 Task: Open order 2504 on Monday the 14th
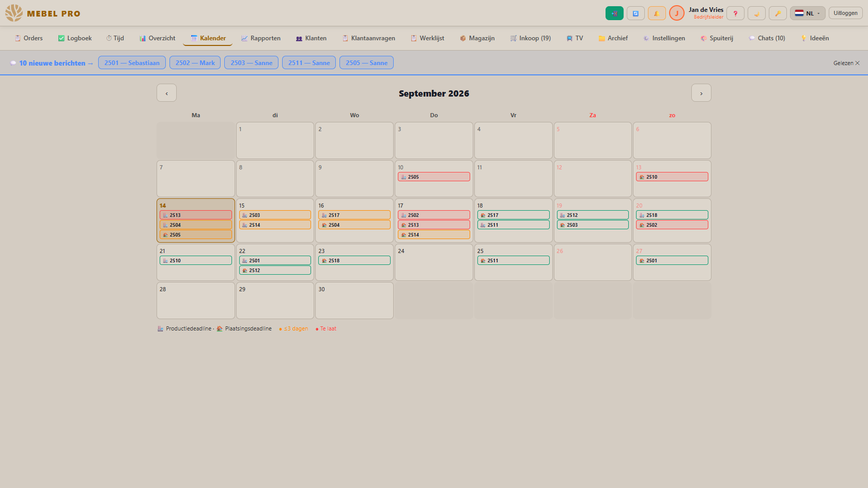pyautogui.click(x=196, y=225)
